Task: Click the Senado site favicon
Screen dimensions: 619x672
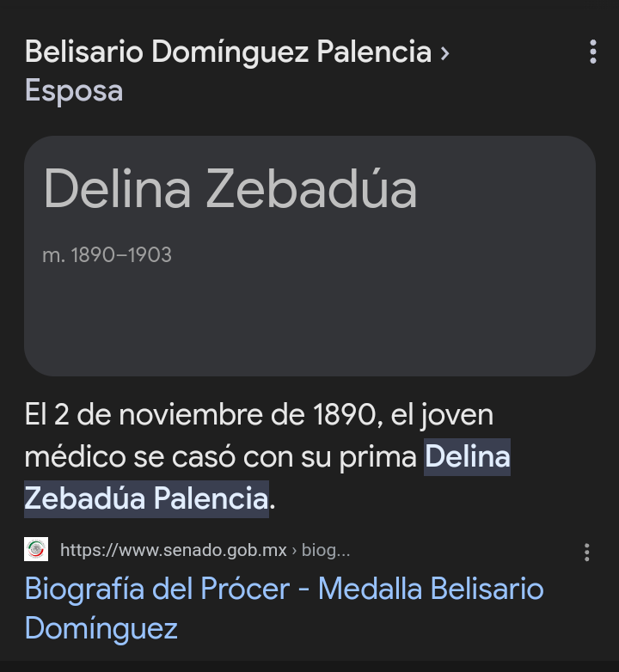Action: tap(36, 550)
